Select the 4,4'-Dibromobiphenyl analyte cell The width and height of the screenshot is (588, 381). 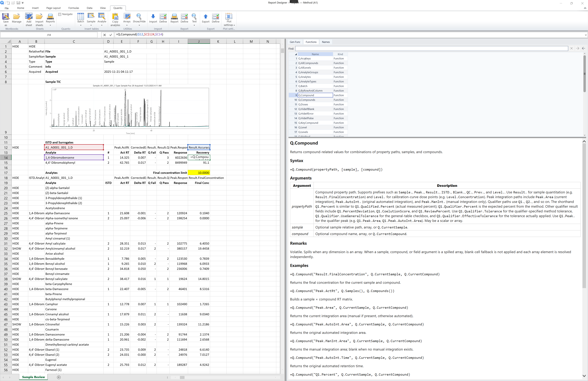click(x=74, y=163)
